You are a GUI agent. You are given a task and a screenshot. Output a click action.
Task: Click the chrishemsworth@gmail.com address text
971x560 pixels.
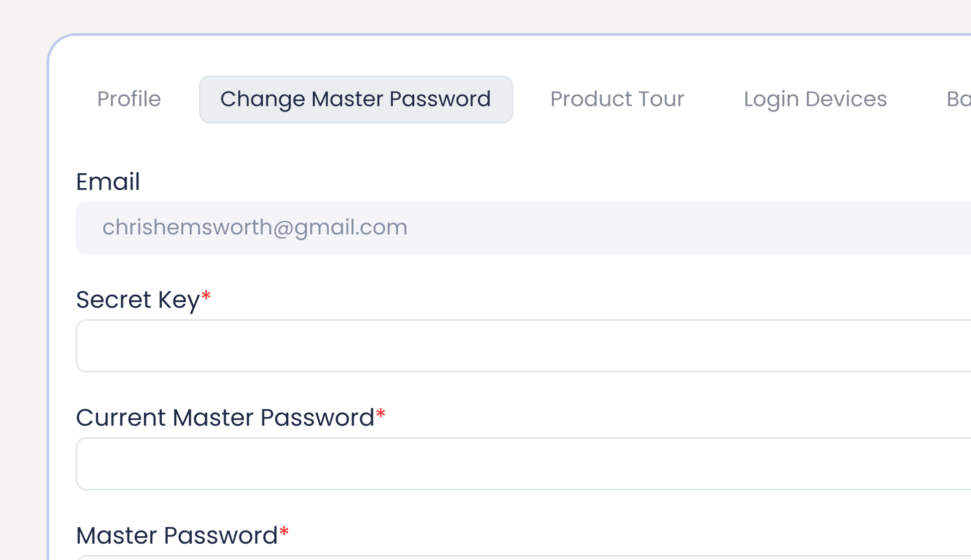(255, 227)
